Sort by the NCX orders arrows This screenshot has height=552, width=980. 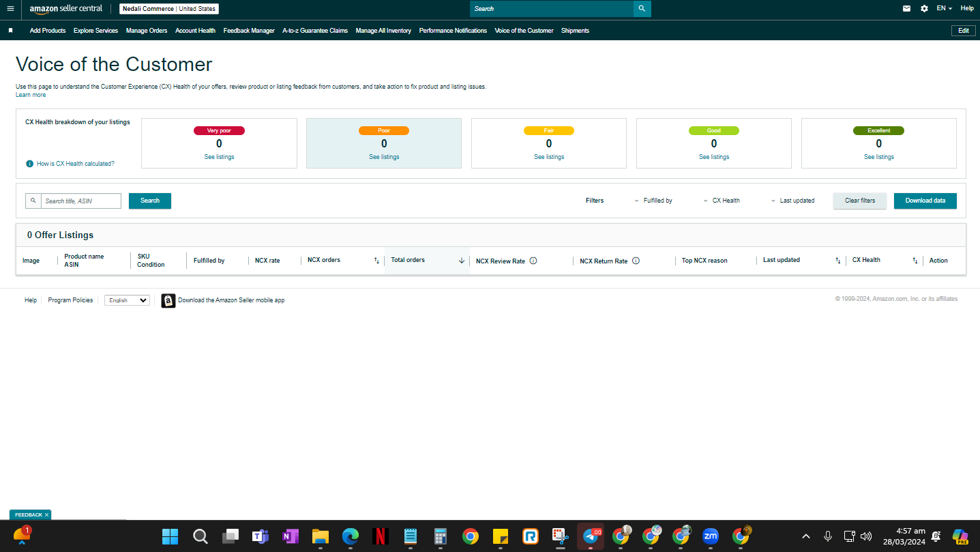pyautogui.click(x=376, y=261)
